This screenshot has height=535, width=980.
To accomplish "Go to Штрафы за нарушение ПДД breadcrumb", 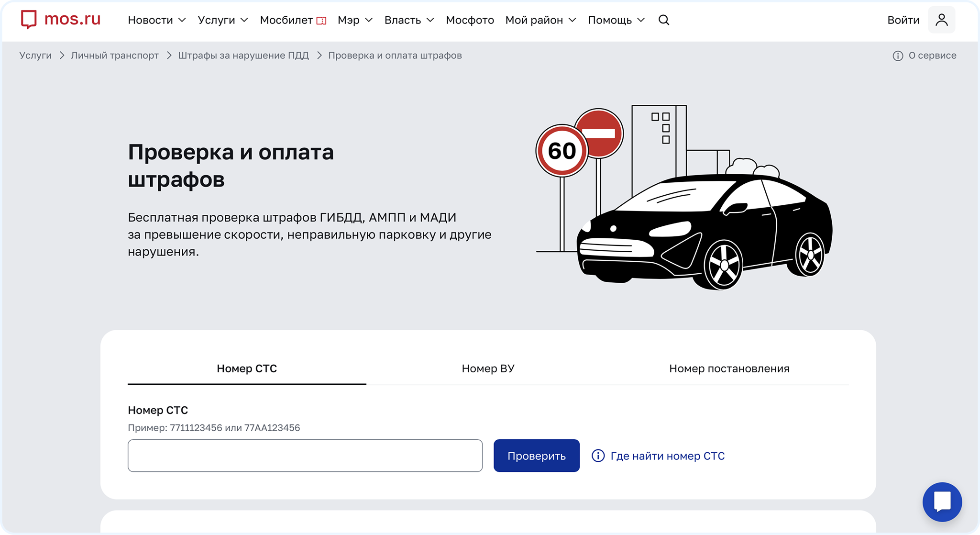I will click(243, 56).
